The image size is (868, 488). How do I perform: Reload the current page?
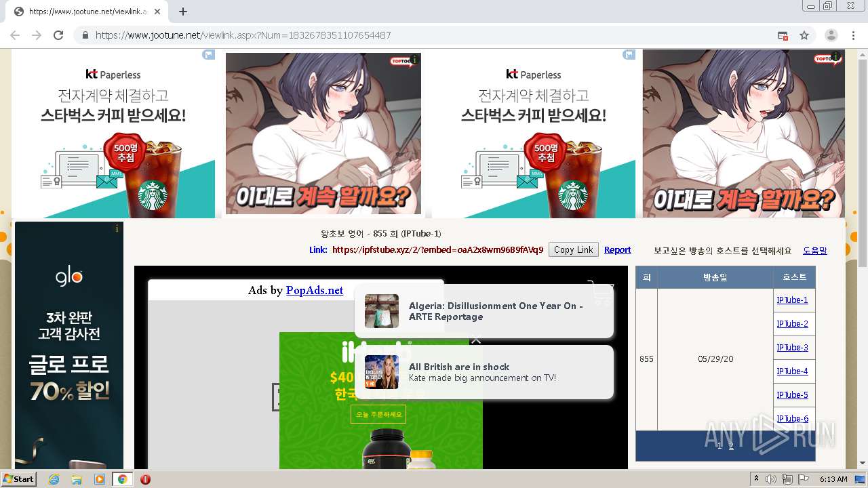point(58,35)
